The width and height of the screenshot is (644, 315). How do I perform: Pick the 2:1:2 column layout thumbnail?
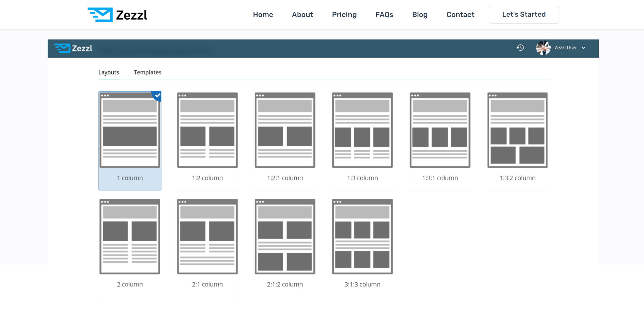pyautogui.click(x=285, y=236)
